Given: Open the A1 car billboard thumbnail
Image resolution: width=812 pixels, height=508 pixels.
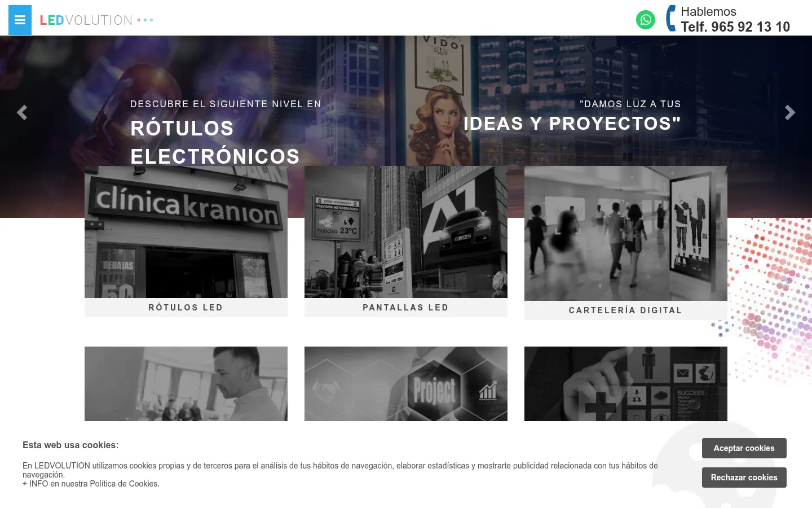Looking at the screenshot, I should [x=406, y=232].
